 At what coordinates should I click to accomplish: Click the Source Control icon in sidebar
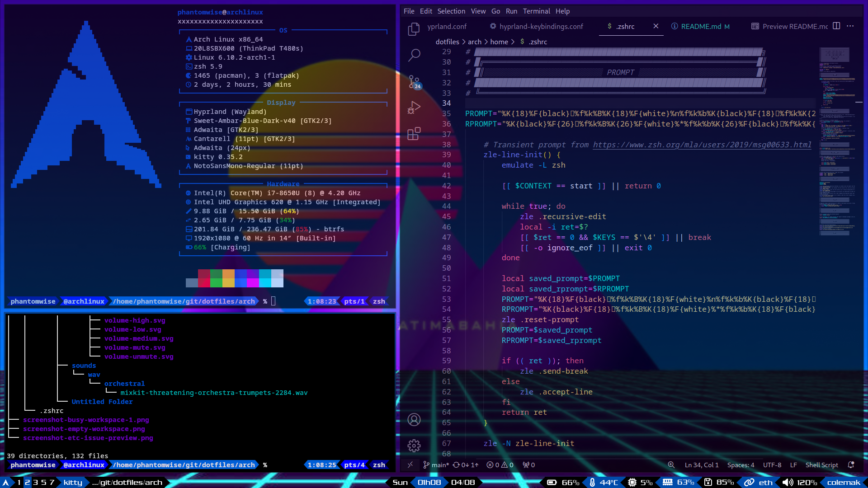[x=414, y=81]
